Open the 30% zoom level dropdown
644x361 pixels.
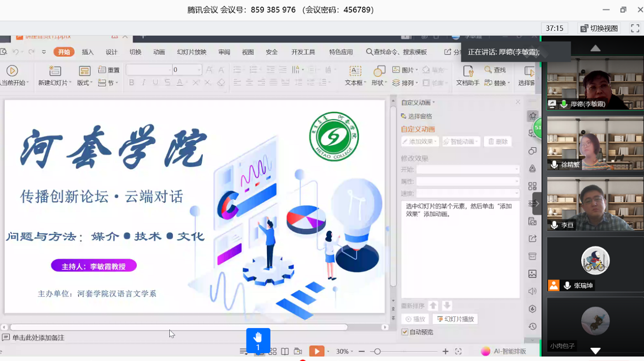coord(345,351)
